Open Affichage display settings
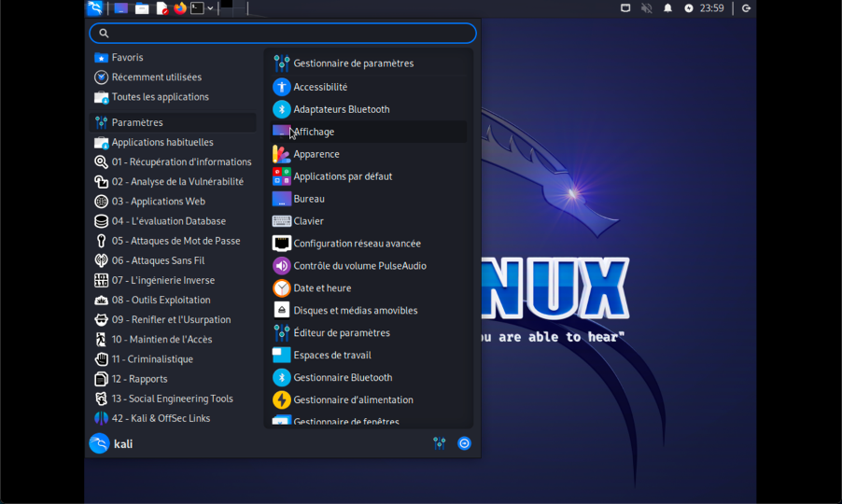The image size is (842, 504). pyautogui.click(x=314, y=132)
